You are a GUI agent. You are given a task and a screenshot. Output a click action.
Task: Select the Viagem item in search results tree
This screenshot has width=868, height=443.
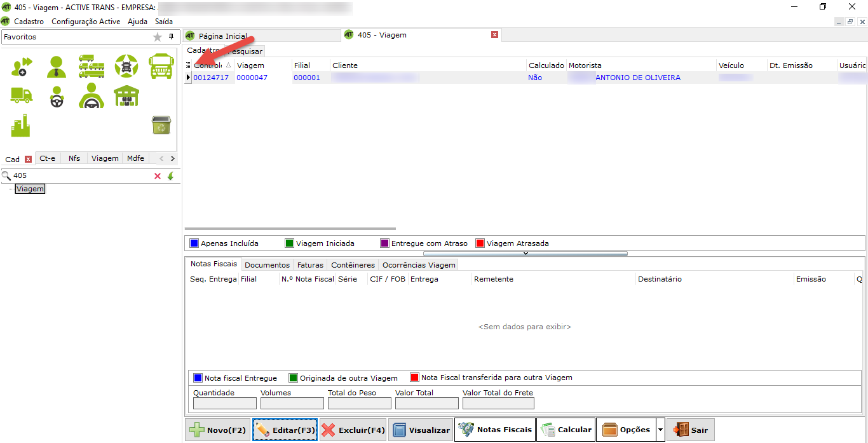pos(31,189)
